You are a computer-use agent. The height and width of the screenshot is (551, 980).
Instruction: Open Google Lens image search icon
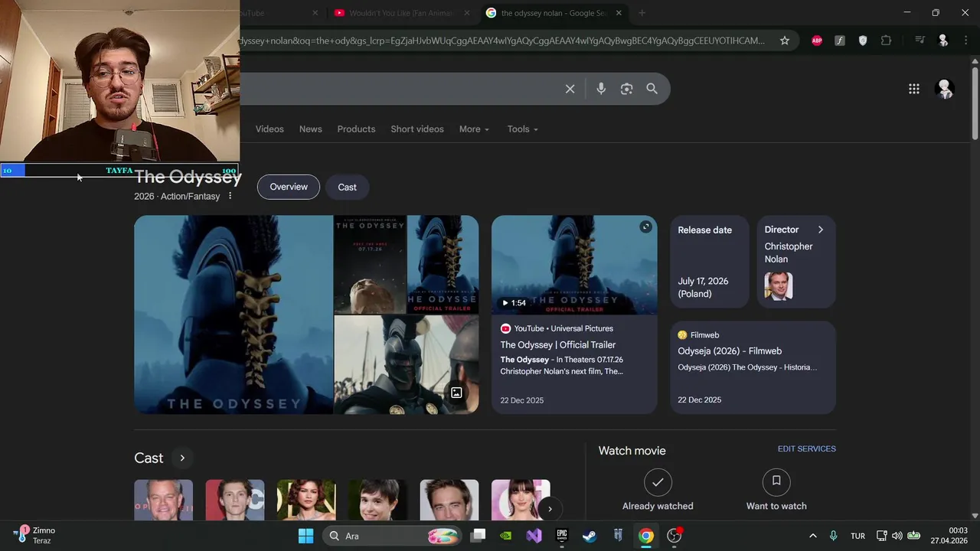click(x=626, y=89)
